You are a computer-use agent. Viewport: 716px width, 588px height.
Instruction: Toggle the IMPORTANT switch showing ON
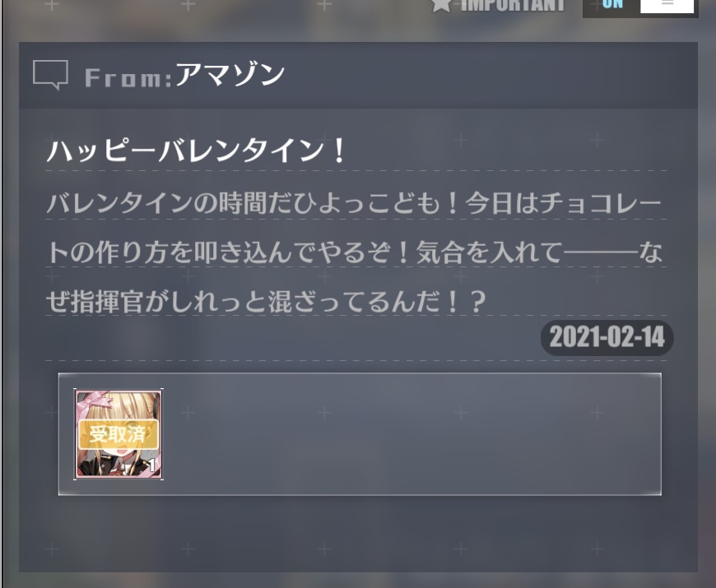click(639, 7)
